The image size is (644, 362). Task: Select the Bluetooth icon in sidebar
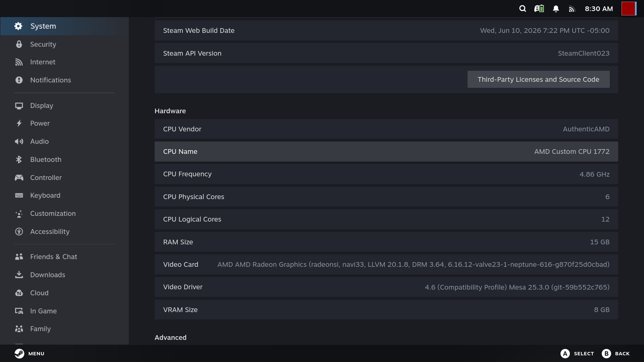(19, 160)
